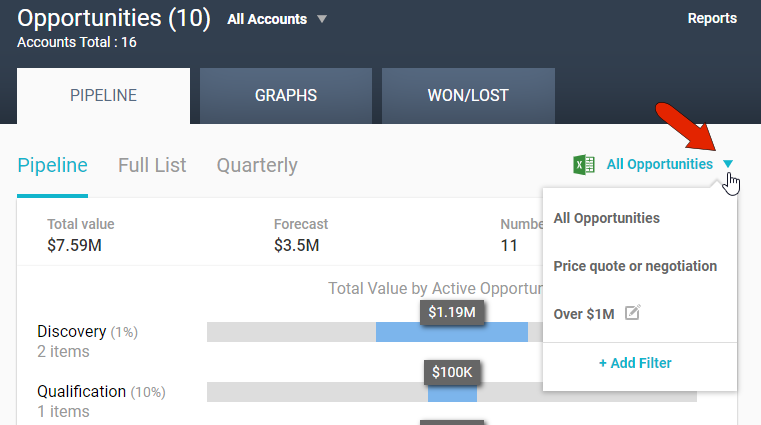761x425 pixels.
Task: Click the Opportunities (10) heading
Action: coord(114,18)
